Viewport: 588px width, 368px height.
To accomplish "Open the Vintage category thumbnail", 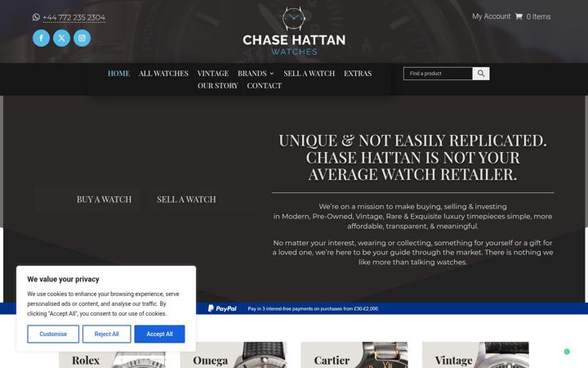I will click(475, 355).
